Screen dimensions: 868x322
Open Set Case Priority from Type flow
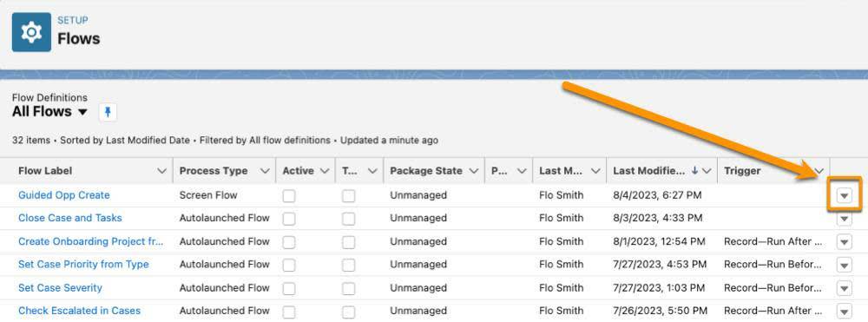coord(83,265)
